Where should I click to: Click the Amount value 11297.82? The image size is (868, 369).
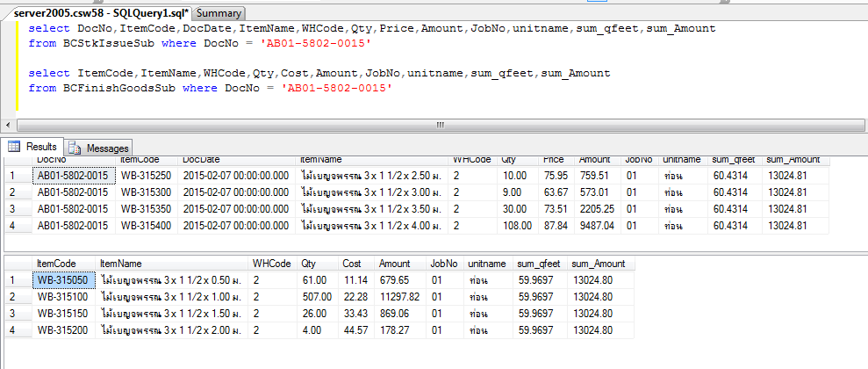400,297
